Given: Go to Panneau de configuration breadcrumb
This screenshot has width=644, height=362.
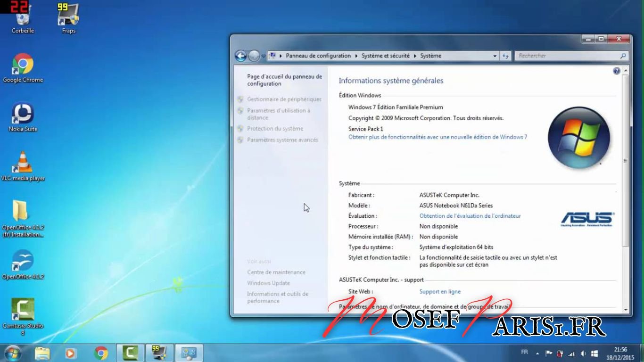Looking at the screenshot, I should click(318, 56).
